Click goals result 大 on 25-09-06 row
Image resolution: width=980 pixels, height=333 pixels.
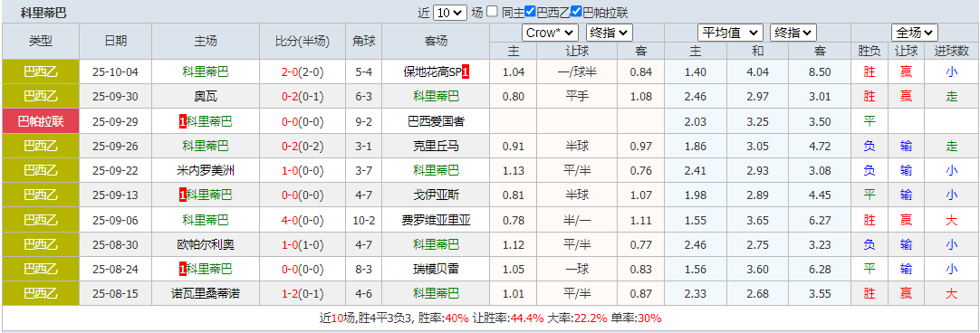[952, 220]
